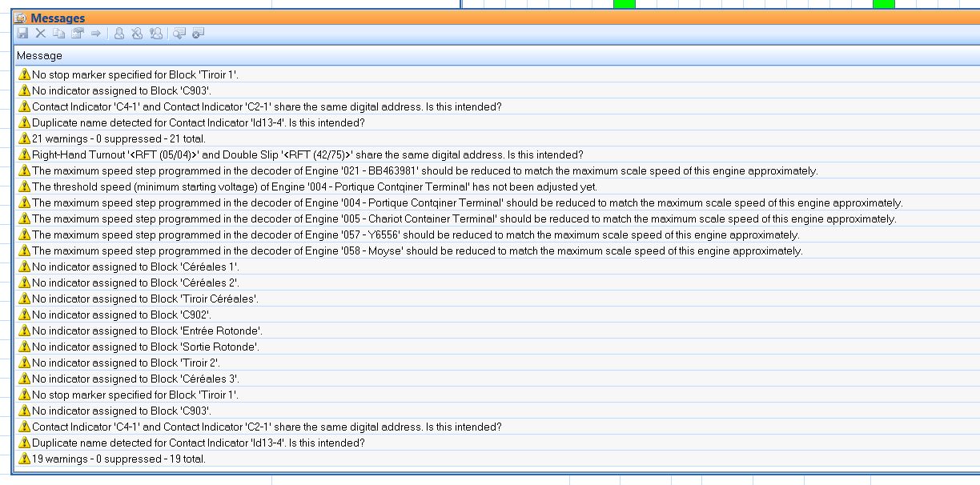Click the message bubble with magnifier icon
The width and height of the screenshot is (980, 485).
(179, 34)
